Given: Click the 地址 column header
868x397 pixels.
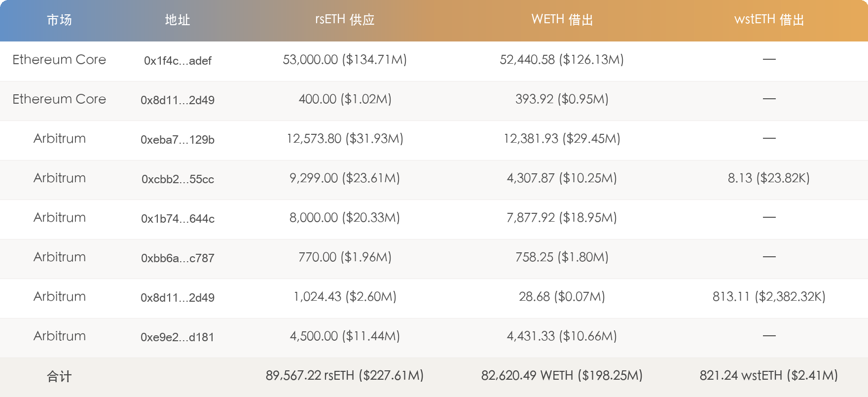Looking at the screenshot, I should tap(178, 20).
